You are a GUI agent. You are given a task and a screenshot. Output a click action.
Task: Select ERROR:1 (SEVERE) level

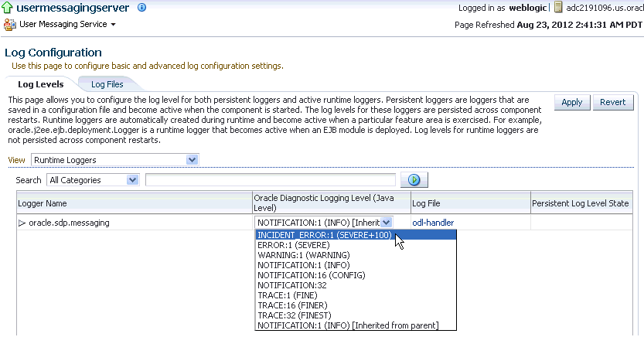356,245
